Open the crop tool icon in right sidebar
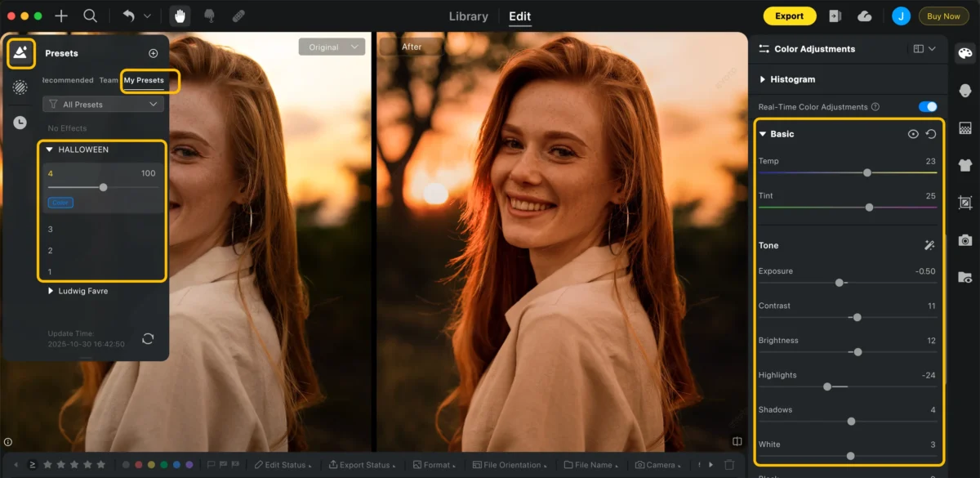The height and width of the screenshot is (478, 980). click(965, 202)
